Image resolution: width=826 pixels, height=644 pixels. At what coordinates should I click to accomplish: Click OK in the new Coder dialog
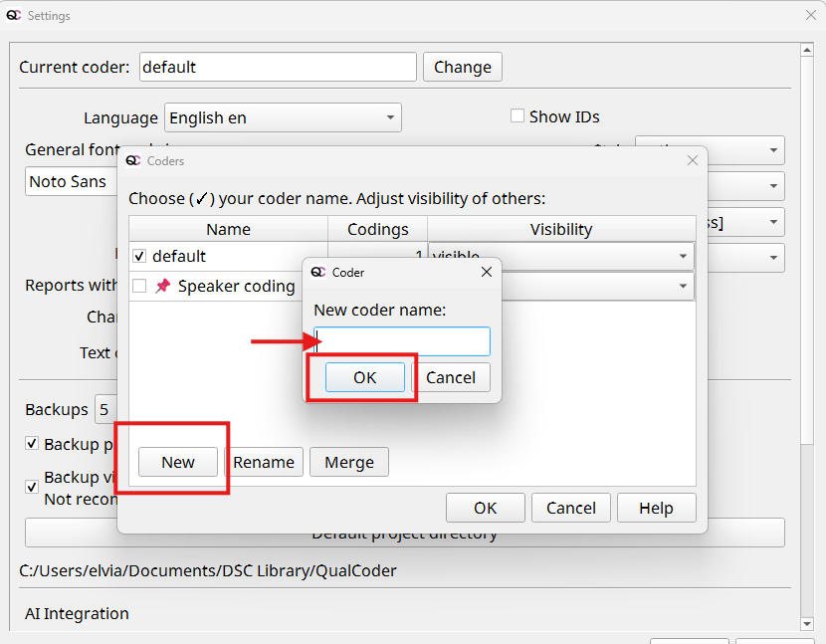coord(364,377)
